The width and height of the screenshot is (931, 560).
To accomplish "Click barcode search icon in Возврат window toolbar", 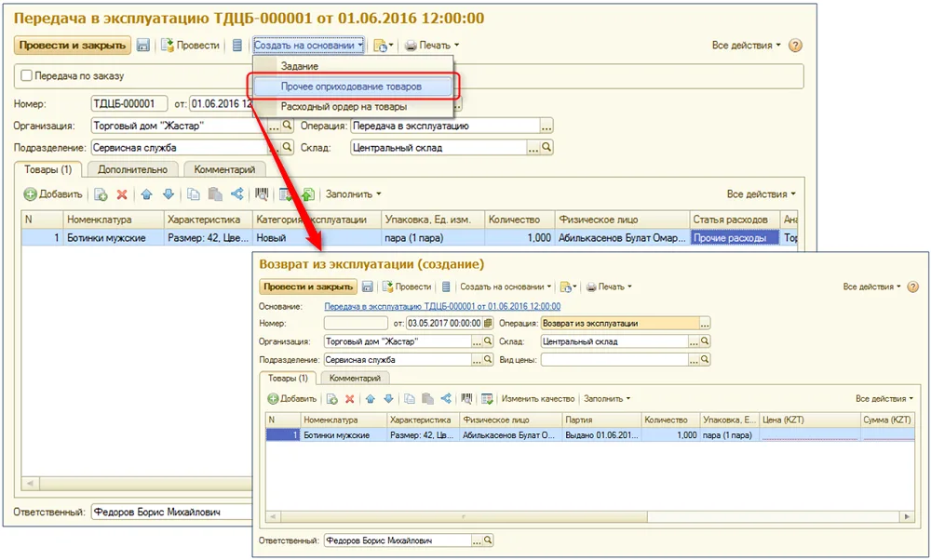I will click(466, 399).
